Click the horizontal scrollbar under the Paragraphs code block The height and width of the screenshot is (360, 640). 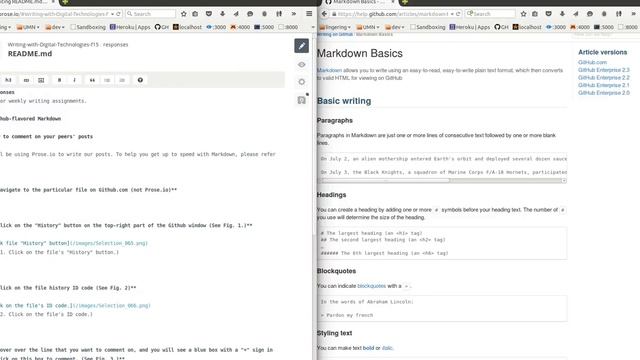442,180
